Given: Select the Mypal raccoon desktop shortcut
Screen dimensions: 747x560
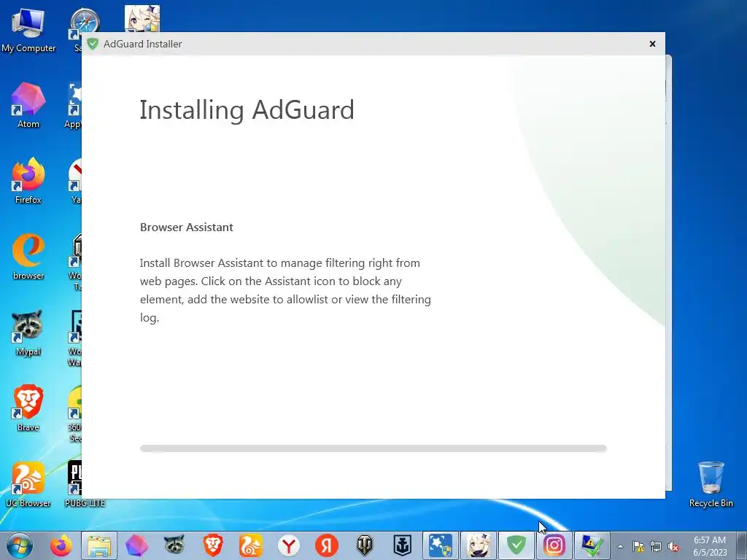Looking at the screenshot, I should 28,332.
